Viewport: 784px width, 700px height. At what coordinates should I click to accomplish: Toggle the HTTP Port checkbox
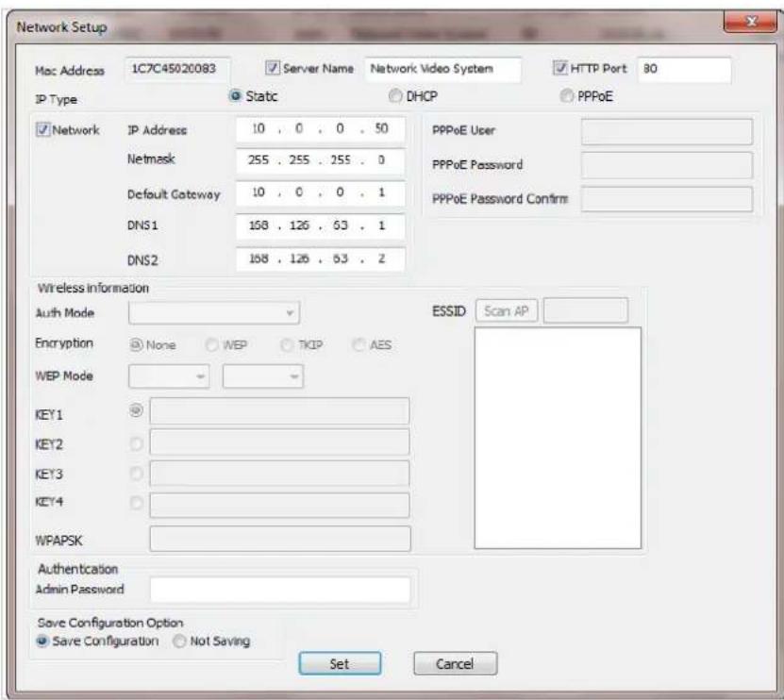560,68
